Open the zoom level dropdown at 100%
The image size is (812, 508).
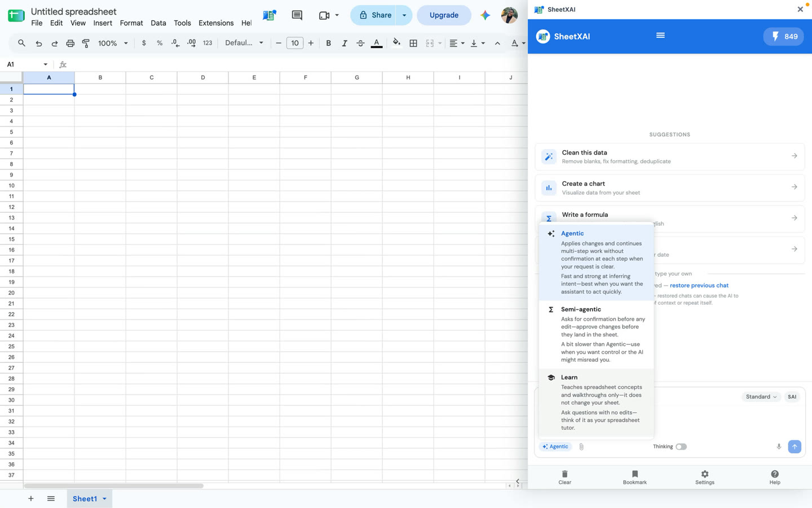(x=113, y=43)
